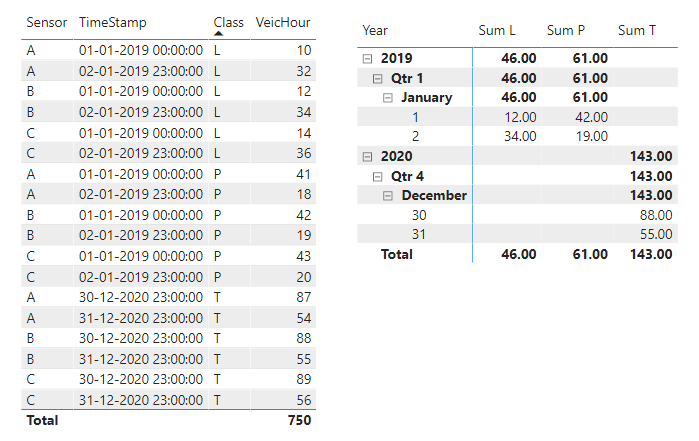The image size is (699, 441).
Task: Collapse the January month row
Action: click(388, 98)
